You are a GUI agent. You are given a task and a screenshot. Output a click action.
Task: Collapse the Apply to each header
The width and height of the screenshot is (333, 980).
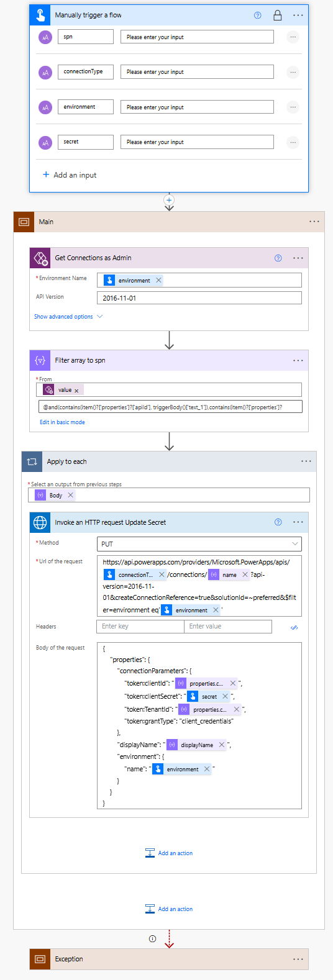click(x=169, y=461)
